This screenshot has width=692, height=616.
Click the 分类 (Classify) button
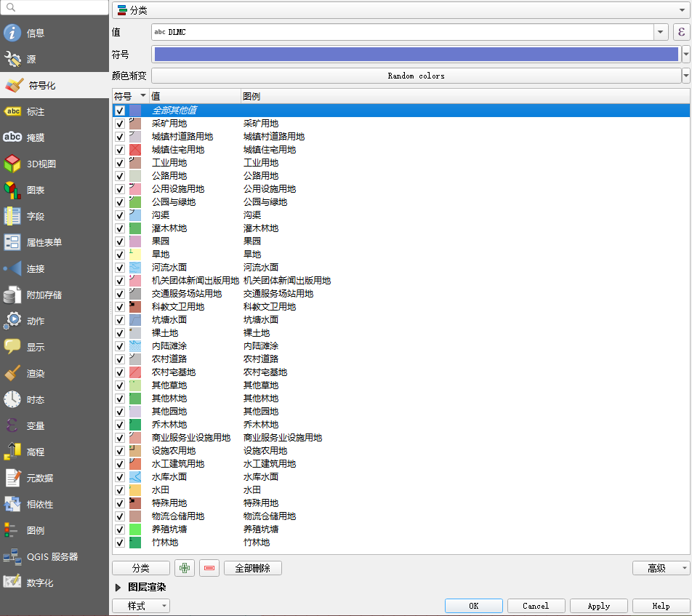pyautogui.click(x=141, y=568)
